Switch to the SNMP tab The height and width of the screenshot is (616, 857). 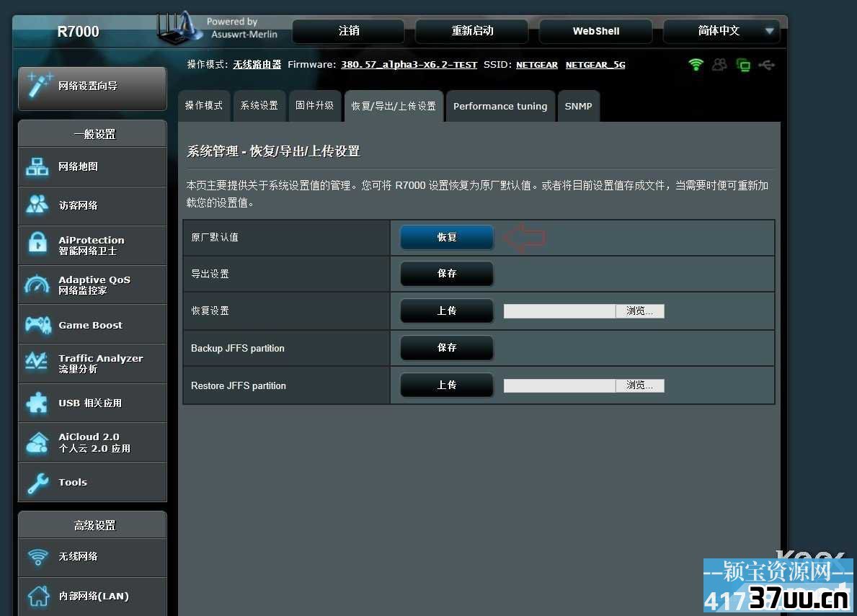[578, 106]
